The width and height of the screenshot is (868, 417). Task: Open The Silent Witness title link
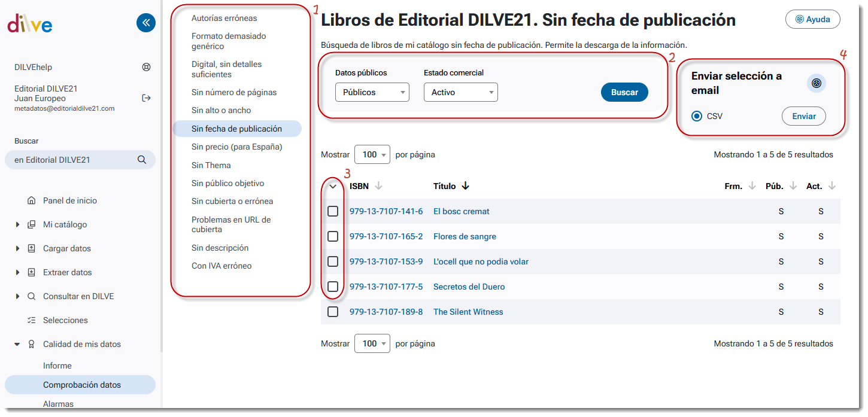click(468, 312)
